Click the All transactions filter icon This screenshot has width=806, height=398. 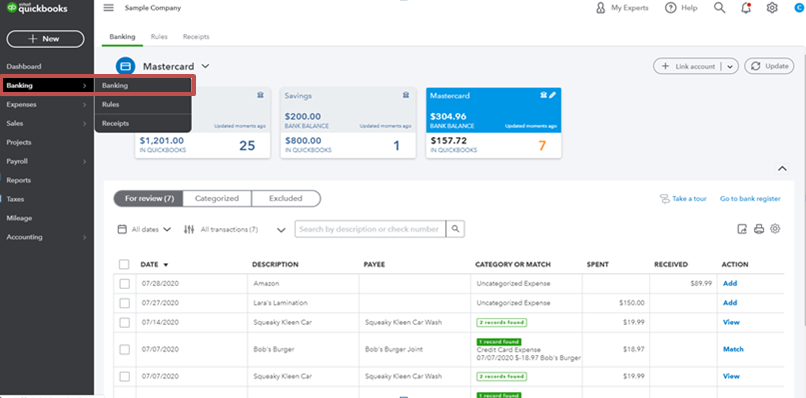point(189,229)
